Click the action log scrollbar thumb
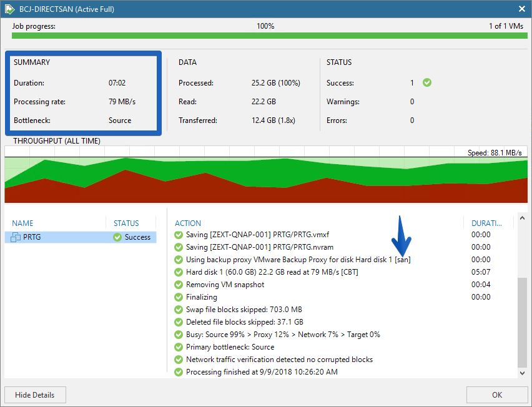Viewport: 532px width, 407px height. [x=523, y=323]
